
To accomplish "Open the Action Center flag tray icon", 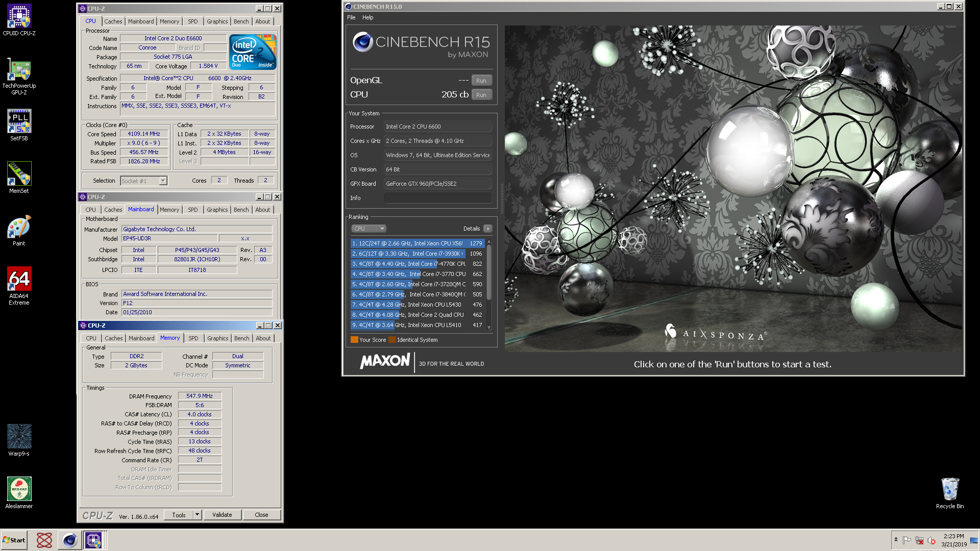I will point(906,540).
